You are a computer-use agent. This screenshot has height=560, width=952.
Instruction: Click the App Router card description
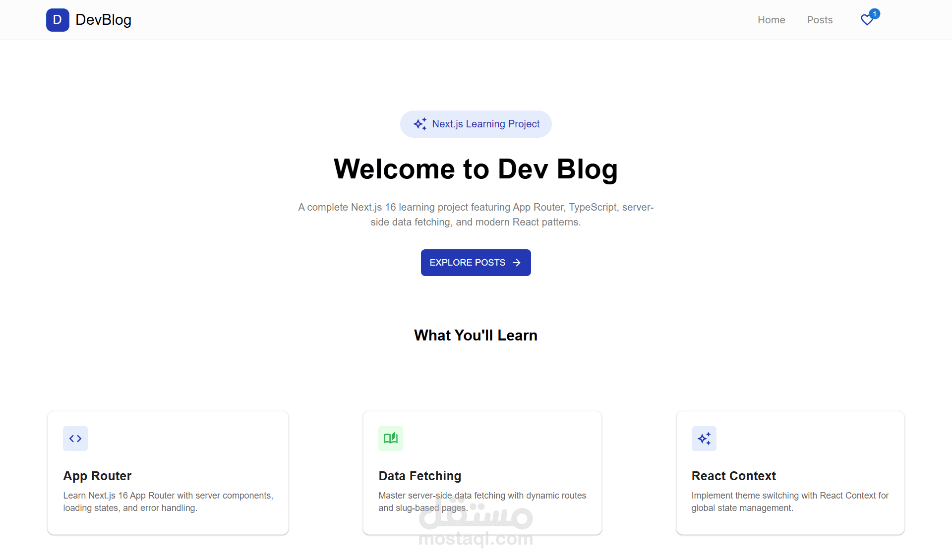coord(168,502)
